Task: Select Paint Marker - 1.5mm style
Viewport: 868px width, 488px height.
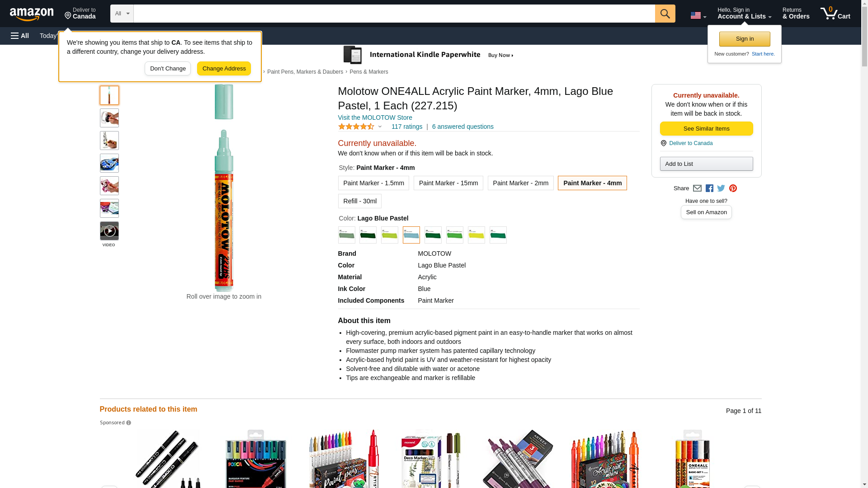Action: 373,183
